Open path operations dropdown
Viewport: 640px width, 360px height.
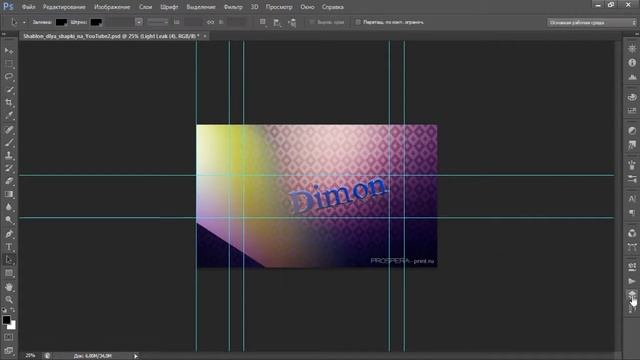pyautogui.click(x=263, y=22)
